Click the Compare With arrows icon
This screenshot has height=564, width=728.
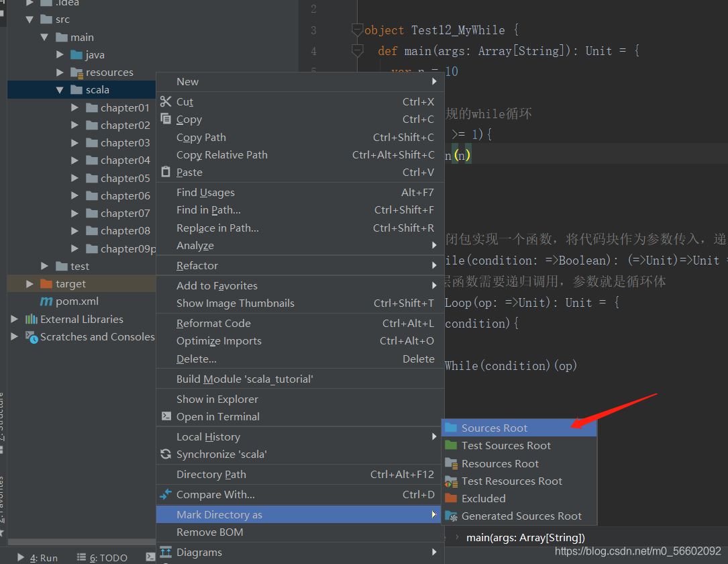(166, 494)
